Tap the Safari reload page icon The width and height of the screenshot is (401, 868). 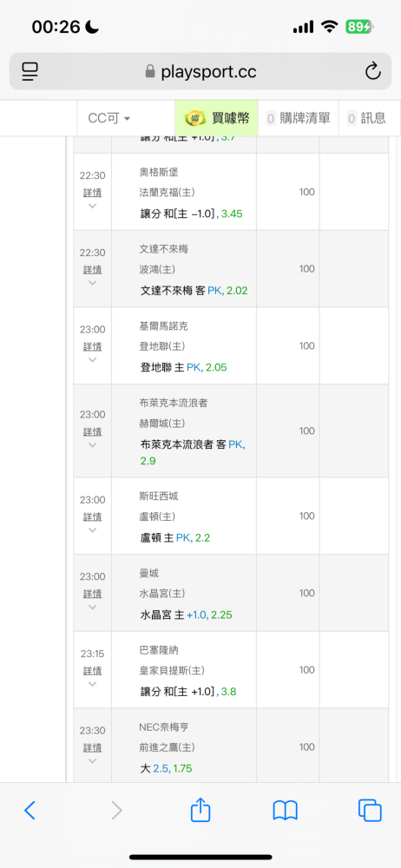(x=372, y=71)
